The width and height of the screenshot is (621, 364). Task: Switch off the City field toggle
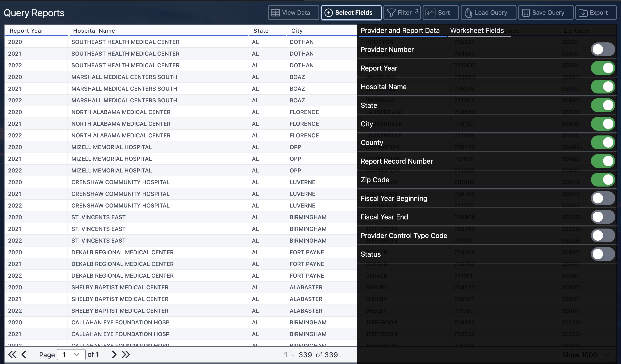tap(603, 124)
